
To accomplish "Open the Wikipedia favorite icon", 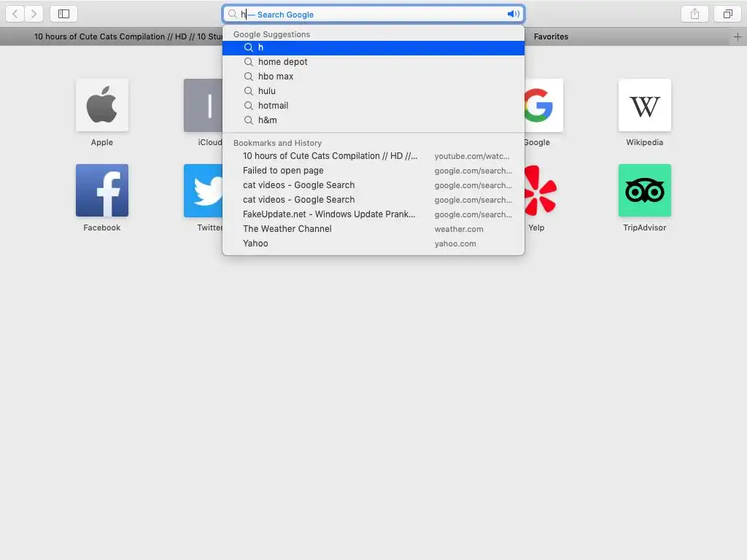I will [x=645, y=105].
